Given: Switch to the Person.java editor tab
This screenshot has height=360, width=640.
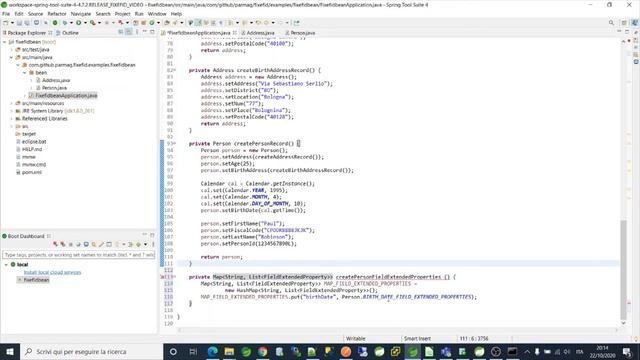Looking at the screenshot, I should tap(302, 33).
